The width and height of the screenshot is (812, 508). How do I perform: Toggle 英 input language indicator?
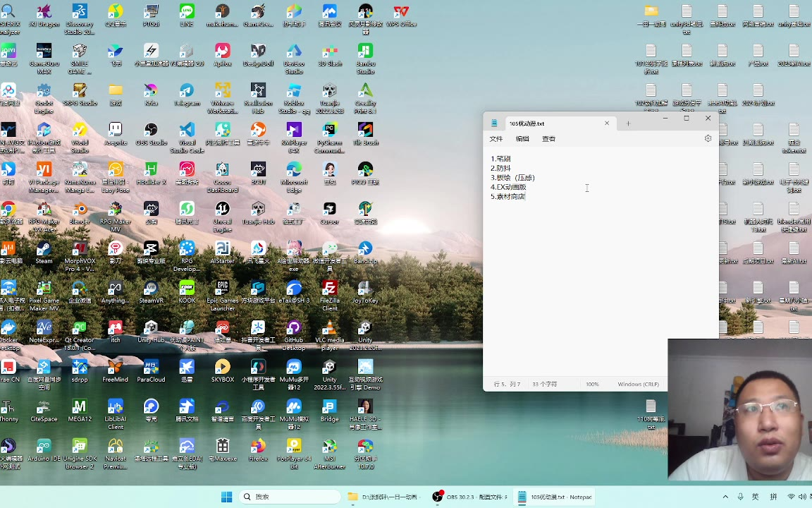756,497
